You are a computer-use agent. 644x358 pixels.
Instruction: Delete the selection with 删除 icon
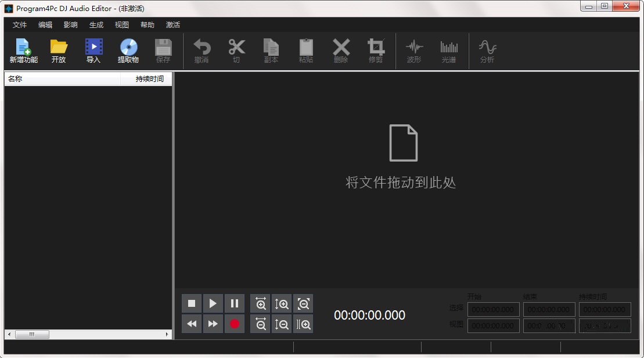point(340,51)
